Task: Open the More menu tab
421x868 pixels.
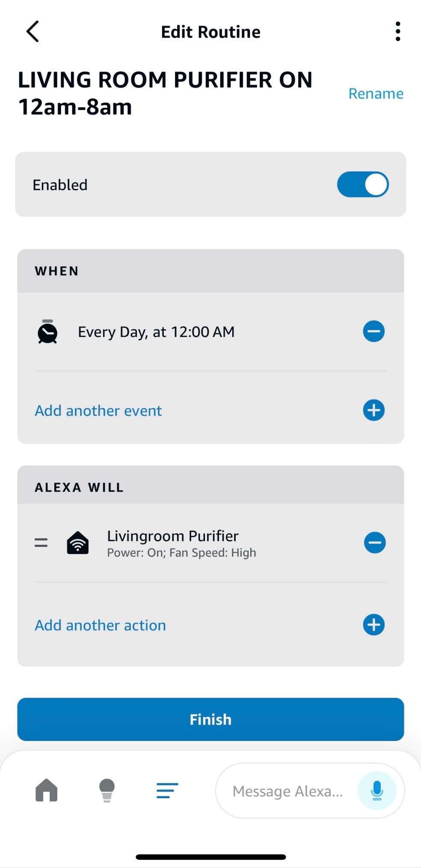Action: [x=167, y=790]
